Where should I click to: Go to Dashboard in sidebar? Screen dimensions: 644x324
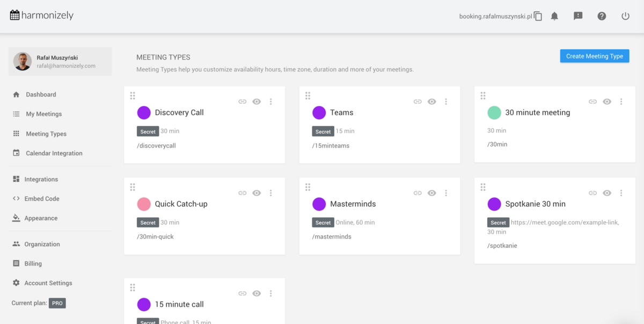coord(41,94)
